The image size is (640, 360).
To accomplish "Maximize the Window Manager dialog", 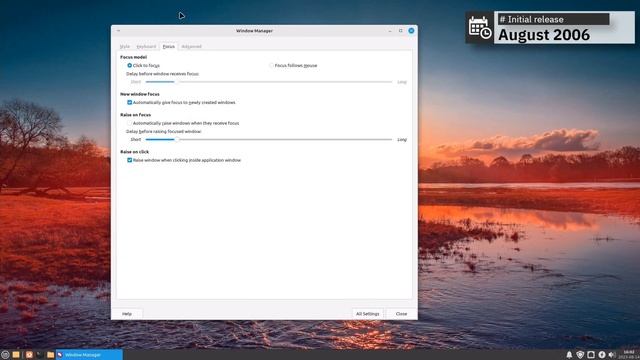I will (x=400, y=31).
